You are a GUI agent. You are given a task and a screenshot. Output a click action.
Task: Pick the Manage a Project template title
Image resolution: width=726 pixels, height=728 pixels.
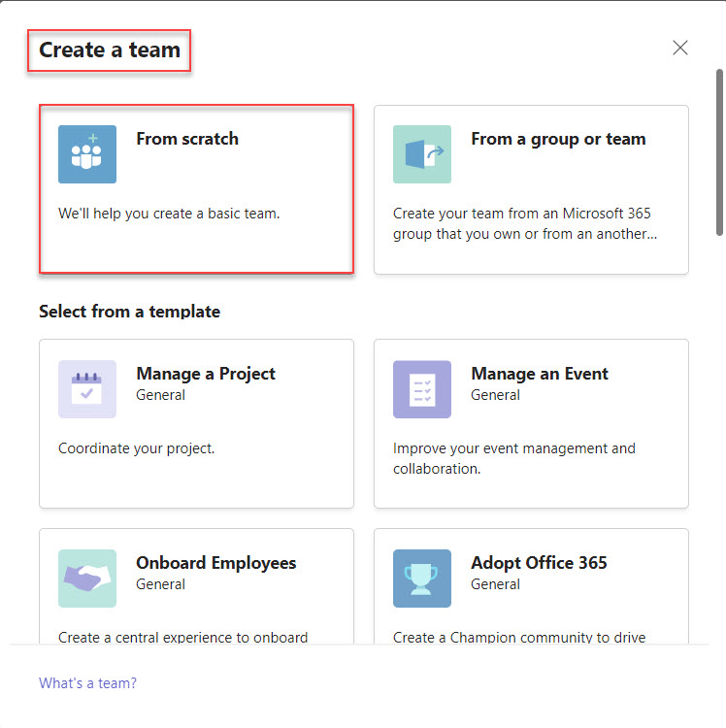point(206,374)
